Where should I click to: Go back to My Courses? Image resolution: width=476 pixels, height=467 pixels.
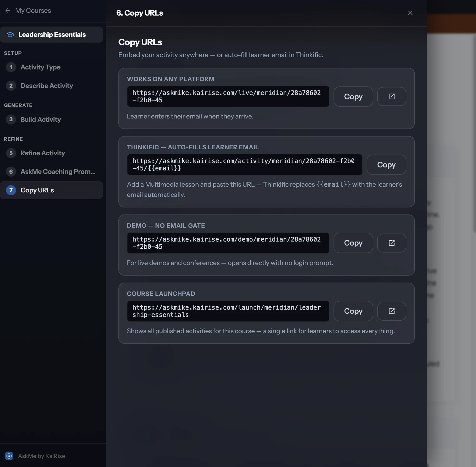pyautogui.click(x=33, y=11)
